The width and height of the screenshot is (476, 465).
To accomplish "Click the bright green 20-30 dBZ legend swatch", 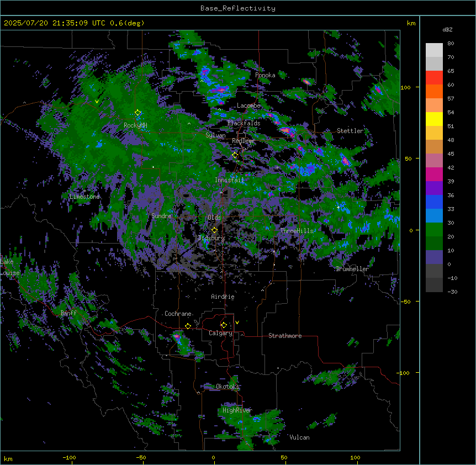I will 434,230.
